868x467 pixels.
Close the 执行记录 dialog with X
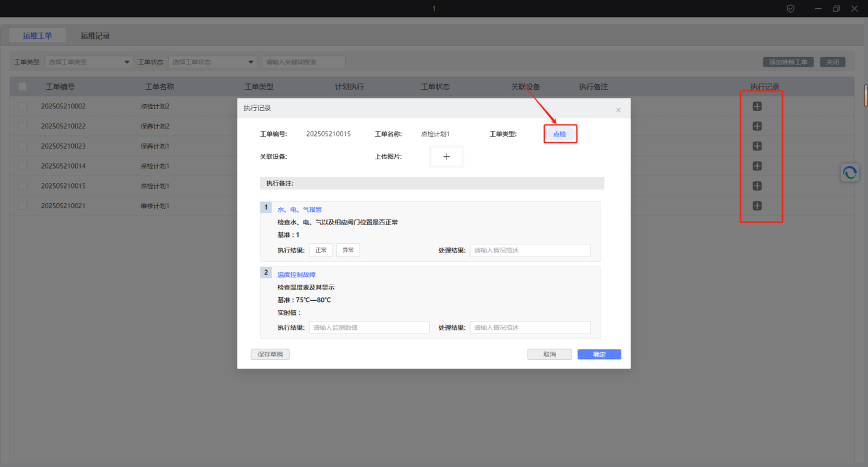(618, 110)
